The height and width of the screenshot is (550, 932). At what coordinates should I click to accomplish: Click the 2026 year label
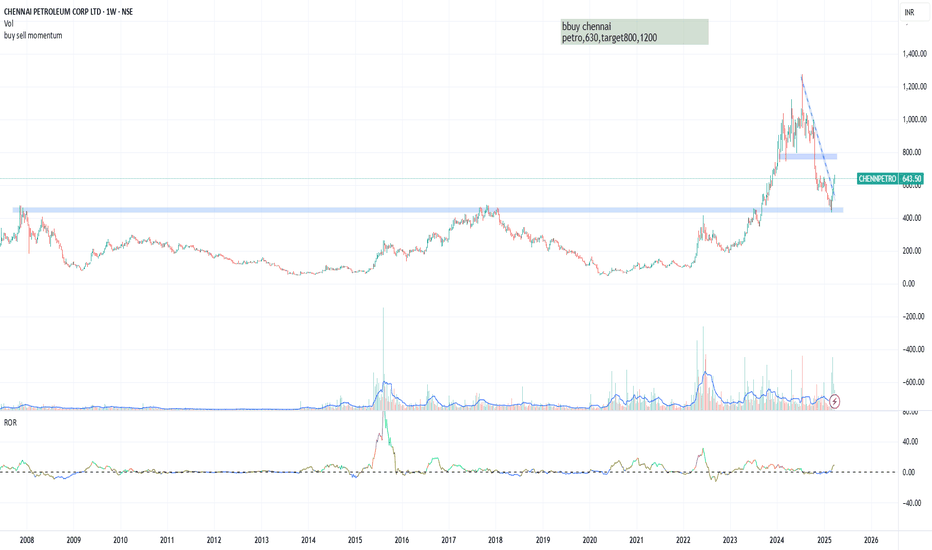(x=871, y=540)
